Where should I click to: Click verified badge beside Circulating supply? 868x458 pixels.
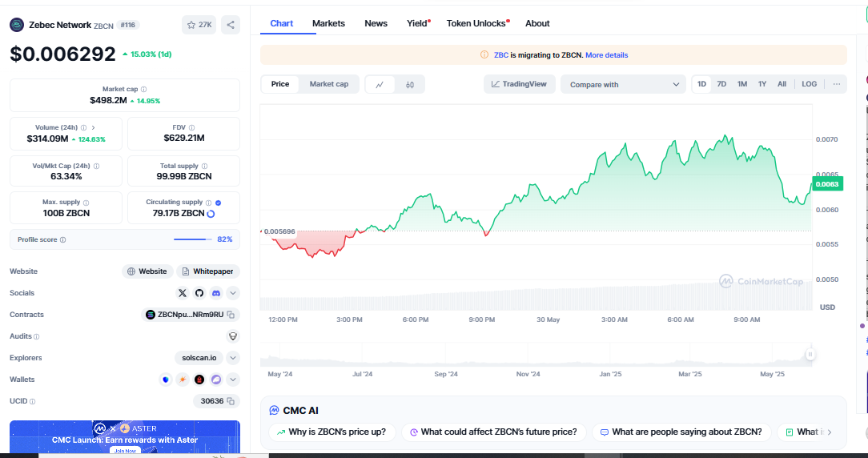coord(218,203)
